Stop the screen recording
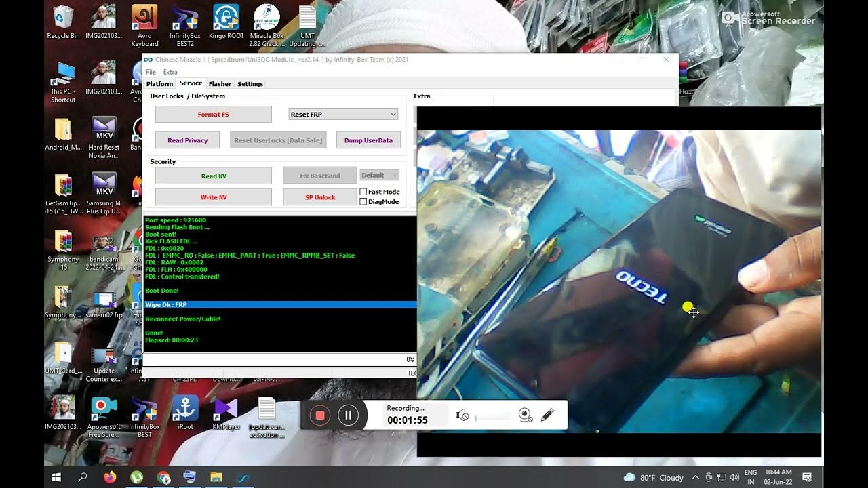Image resolution: width=868 pixels, height=488 pixels. [x=320, y=415]
